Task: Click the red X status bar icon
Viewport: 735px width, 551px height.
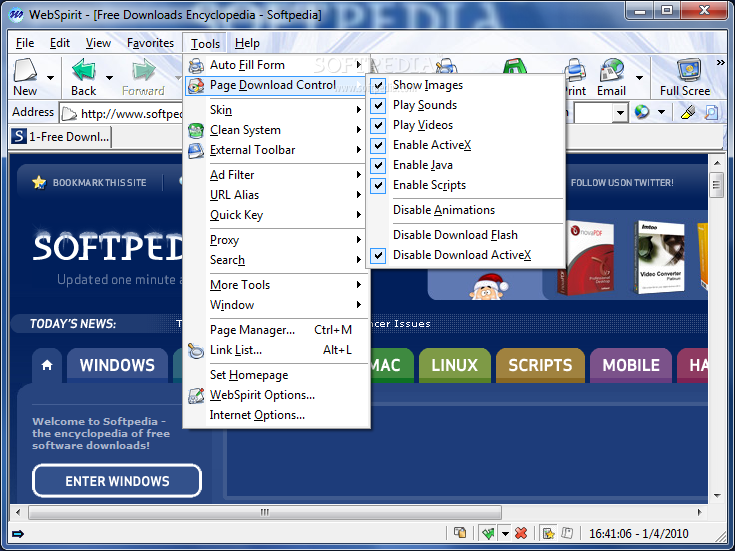Action: [x=521, y=533]
